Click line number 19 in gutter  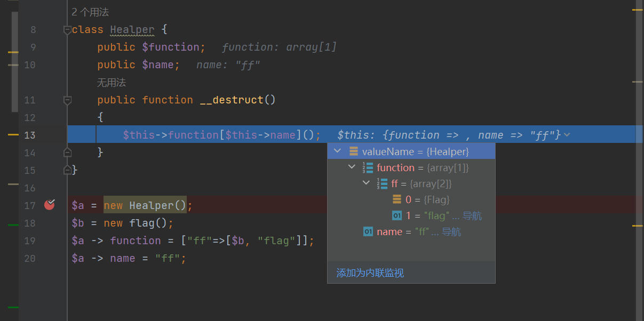coord(30,240)
